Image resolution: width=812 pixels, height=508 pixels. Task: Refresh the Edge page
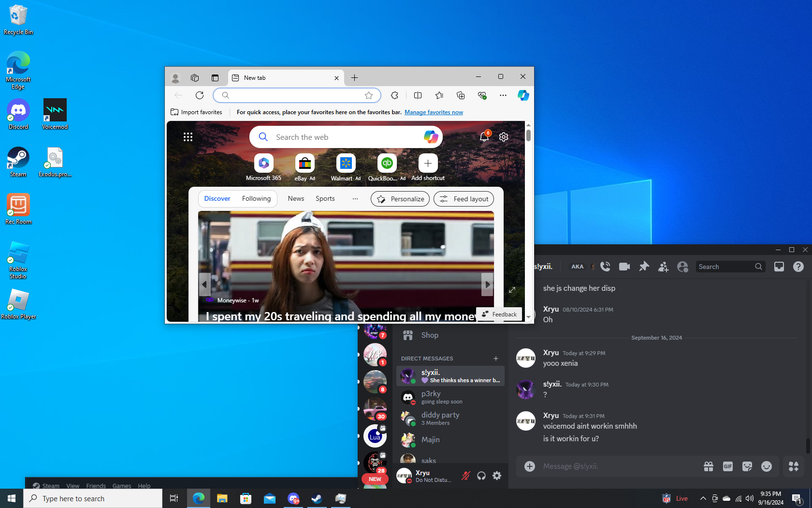(200, 95)
